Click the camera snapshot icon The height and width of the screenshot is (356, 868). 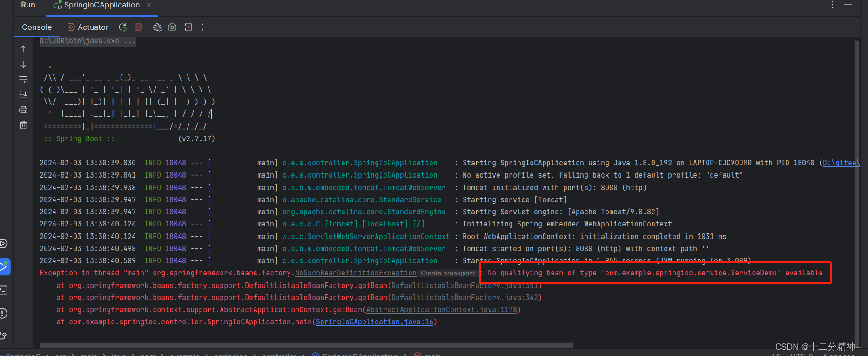click(172, 27)
